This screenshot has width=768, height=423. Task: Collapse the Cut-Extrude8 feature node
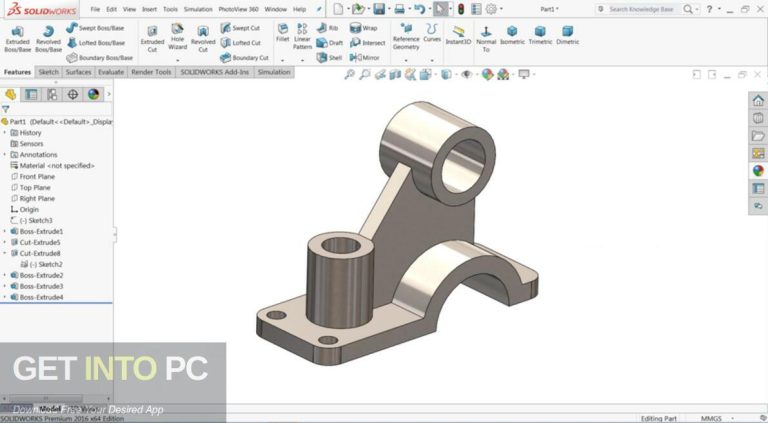pos(5,253)
